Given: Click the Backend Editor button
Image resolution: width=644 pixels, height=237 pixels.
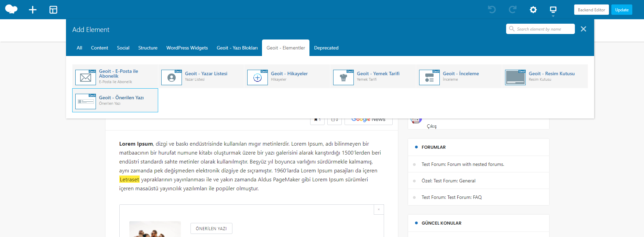Looking at the screenshot, I should (591, 10).
